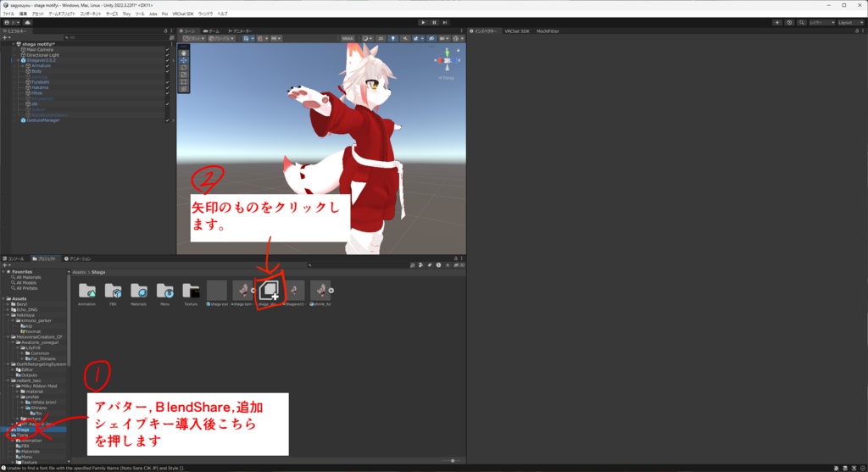Open the Gizmos icon in scene toolbar
The width and height of the screenshot is (868, 472).
457,39
